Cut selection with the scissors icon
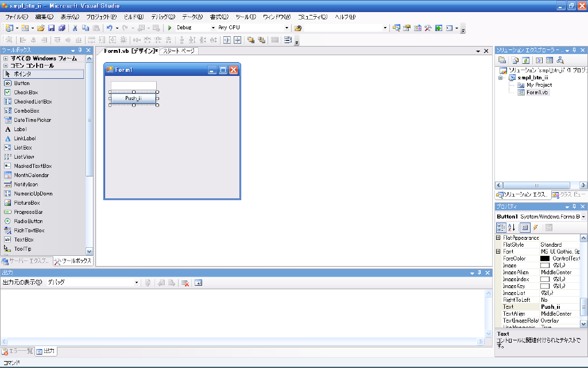This screenshot has height=368, width=588. tap(75, 28)
